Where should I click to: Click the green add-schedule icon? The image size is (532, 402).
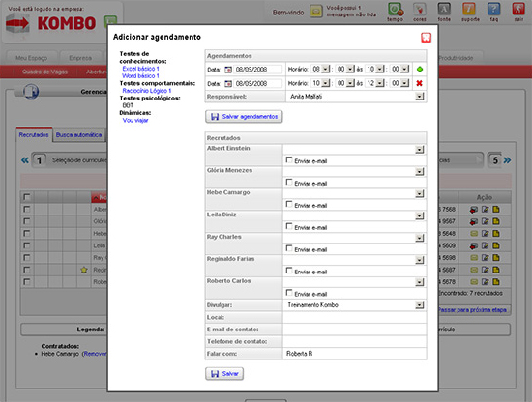point(420,70)
